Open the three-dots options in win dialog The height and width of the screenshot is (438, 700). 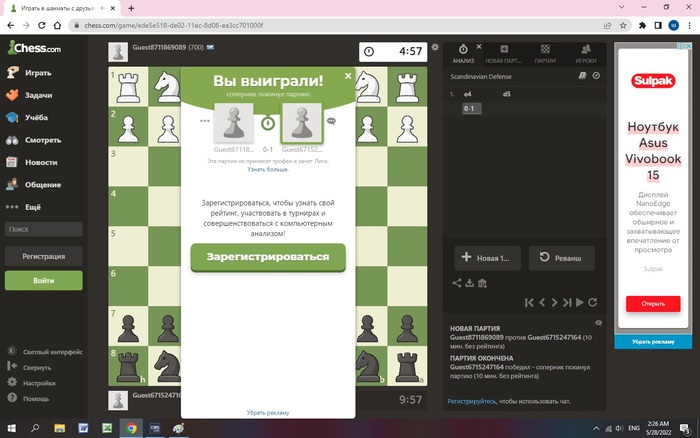[x=204, y=121]
